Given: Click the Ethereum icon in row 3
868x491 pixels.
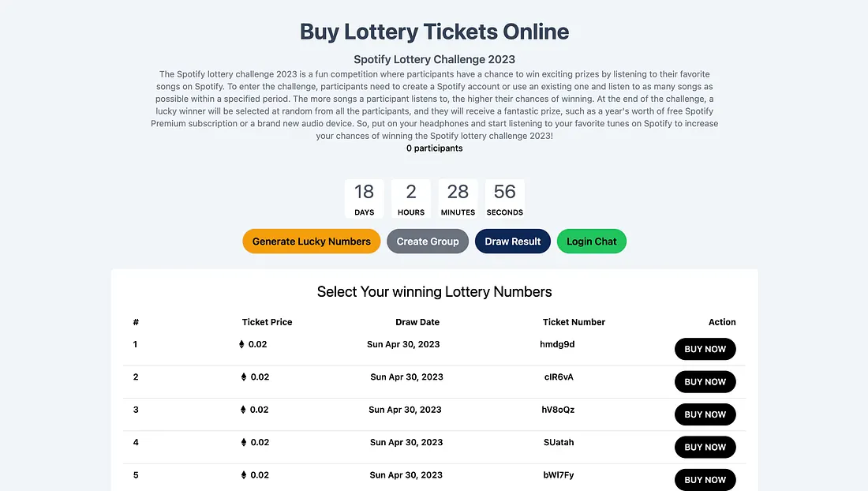Looking at the screenshot, I should [x=244, y=410].
